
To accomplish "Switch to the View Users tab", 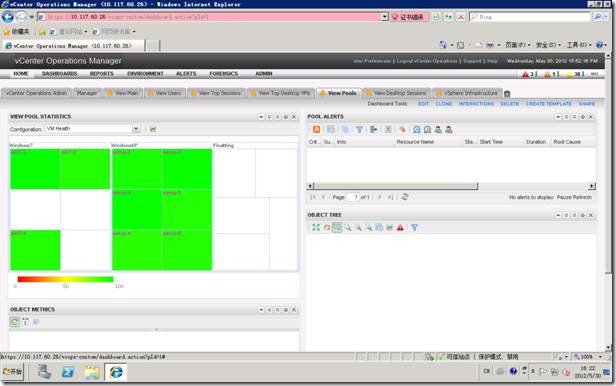I will point(165,93).
